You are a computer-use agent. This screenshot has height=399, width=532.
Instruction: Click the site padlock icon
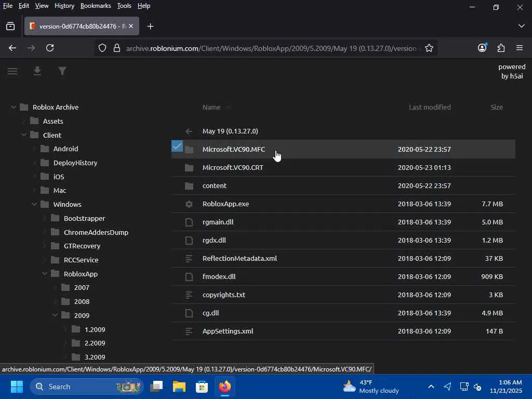tap(117, 48)
